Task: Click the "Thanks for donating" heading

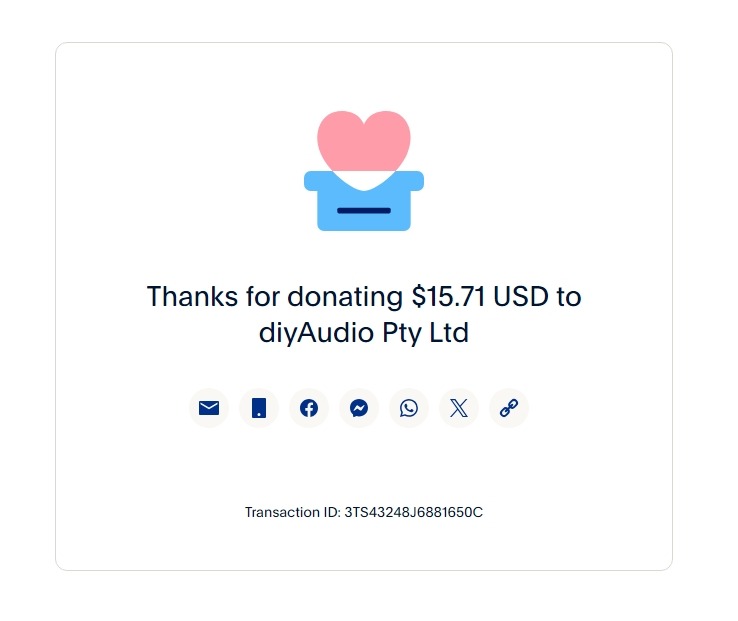Action: tap(364, 315)
